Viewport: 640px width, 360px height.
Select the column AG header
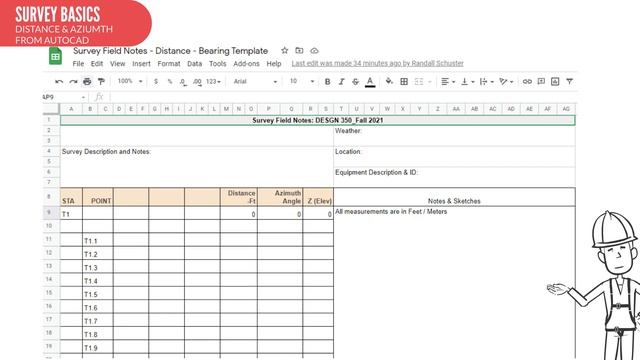[x=566, y=109]
